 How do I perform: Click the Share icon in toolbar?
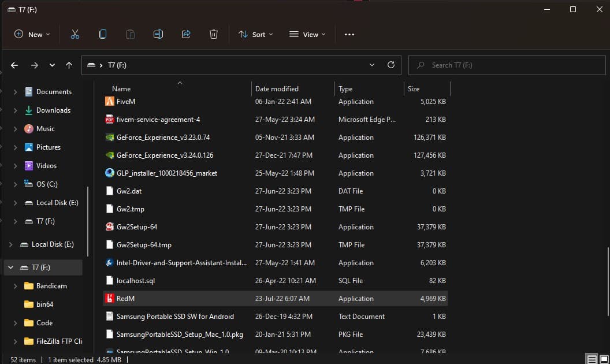tap(186, 34)
